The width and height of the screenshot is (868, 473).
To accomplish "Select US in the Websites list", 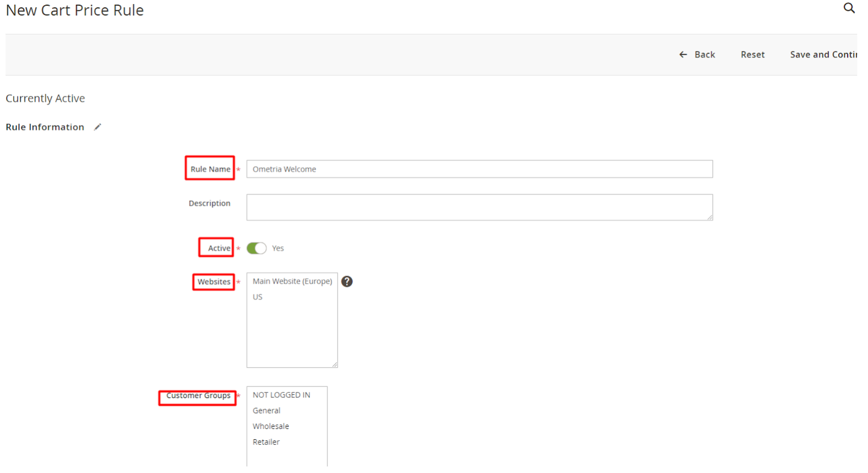I will 258,297.
